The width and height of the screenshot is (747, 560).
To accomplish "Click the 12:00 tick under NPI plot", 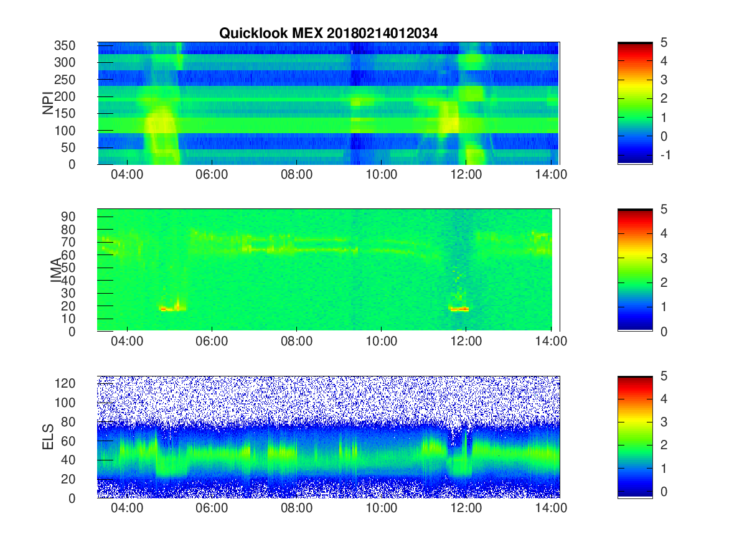I will 466,175.
